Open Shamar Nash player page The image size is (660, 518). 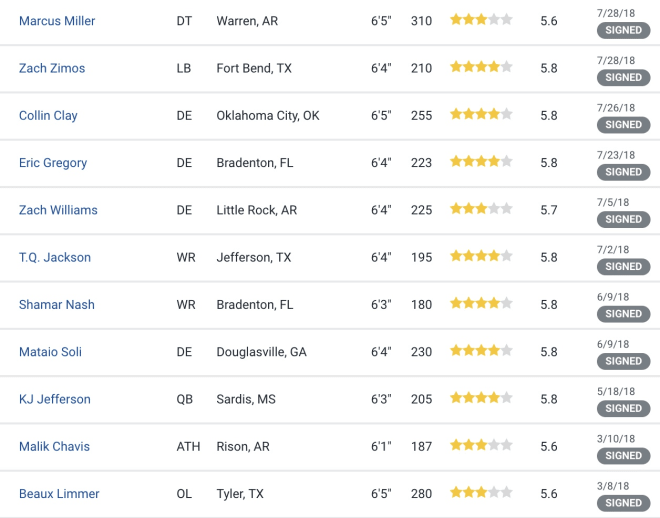tap(57, 305)
